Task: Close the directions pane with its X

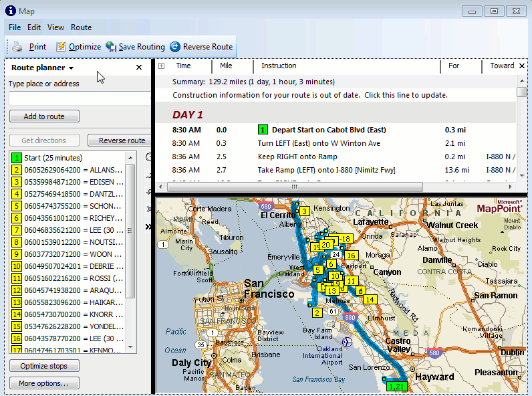Action: [522, 66]
